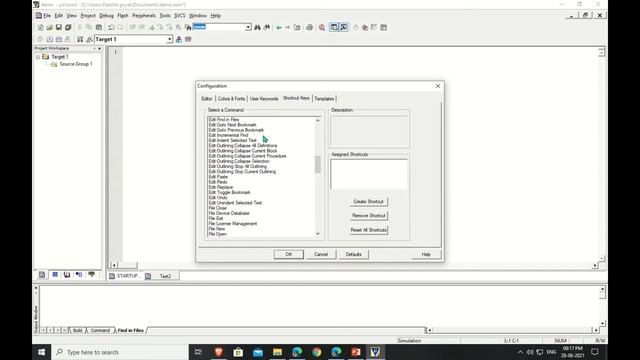Click the Open file folder icon
The image size is (640, 360).
tap(49, 27)
